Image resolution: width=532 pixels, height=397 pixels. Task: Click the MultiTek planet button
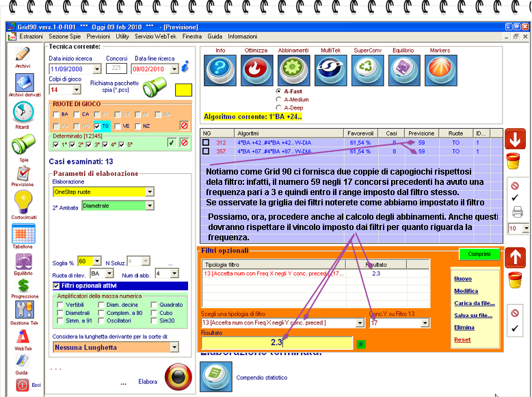331,71
